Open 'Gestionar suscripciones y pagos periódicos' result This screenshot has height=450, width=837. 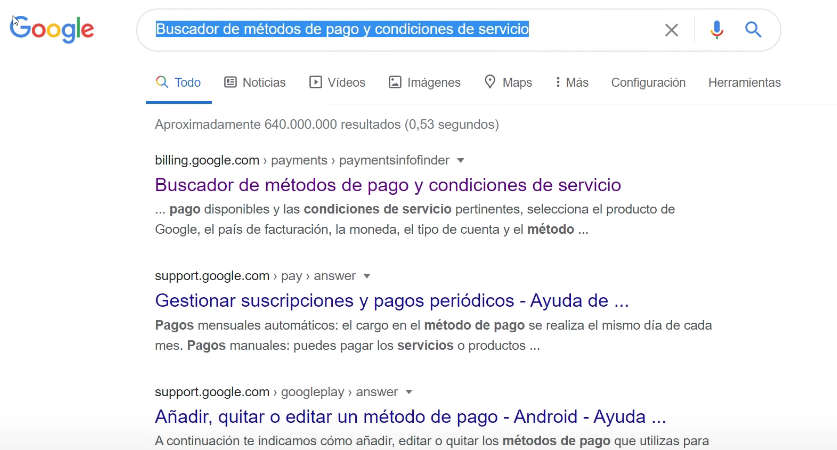[392, 301]
